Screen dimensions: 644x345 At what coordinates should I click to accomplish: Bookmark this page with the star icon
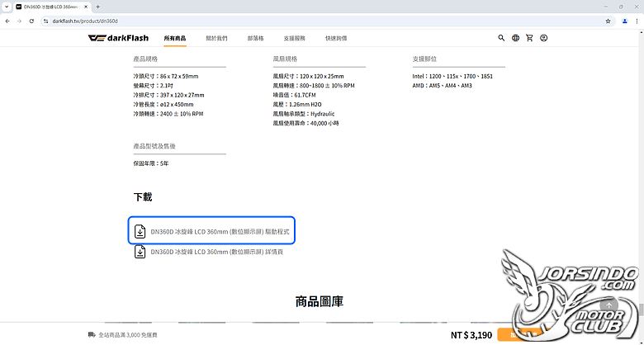[x=608, y=21]
